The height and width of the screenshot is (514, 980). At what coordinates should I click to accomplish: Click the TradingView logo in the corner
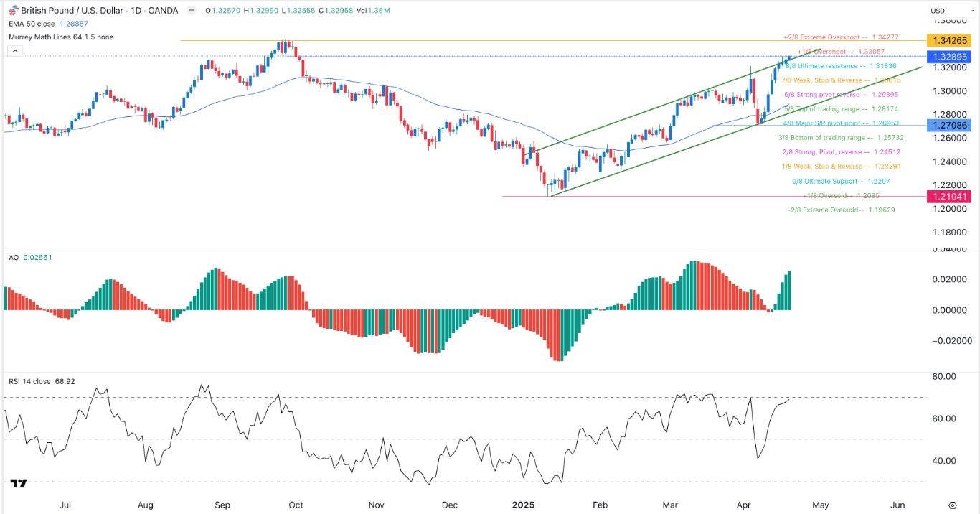(19, 484)
